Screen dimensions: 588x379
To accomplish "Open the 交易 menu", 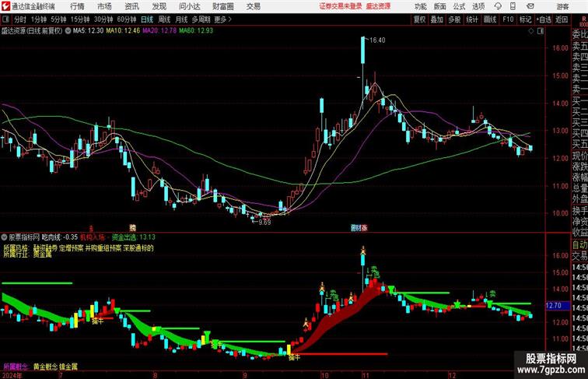I will tap(253, 6).
